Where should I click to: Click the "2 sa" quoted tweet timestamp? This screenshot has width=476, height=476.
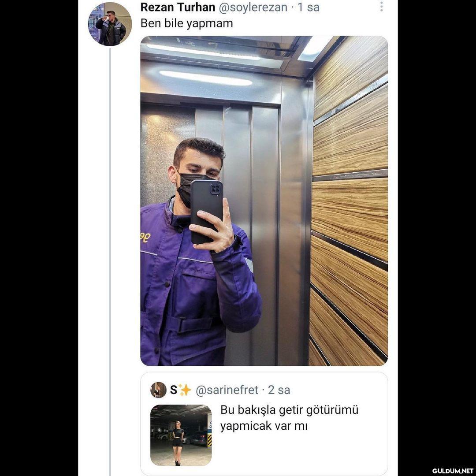[x=279, y=390]
